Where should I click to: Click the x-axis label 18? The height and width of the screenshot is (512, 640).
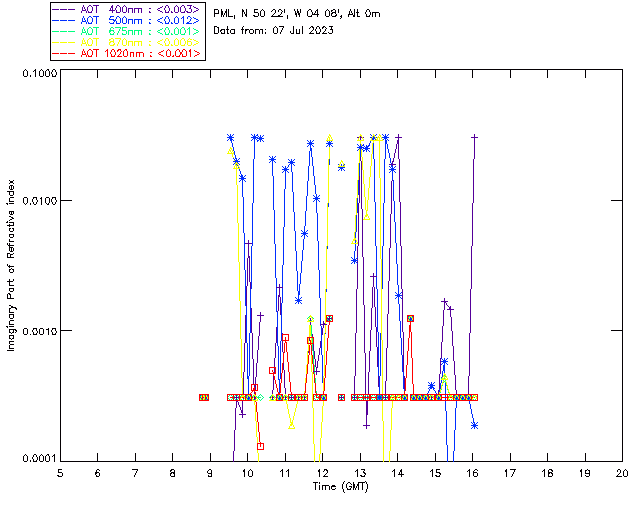tap(547, 473)
